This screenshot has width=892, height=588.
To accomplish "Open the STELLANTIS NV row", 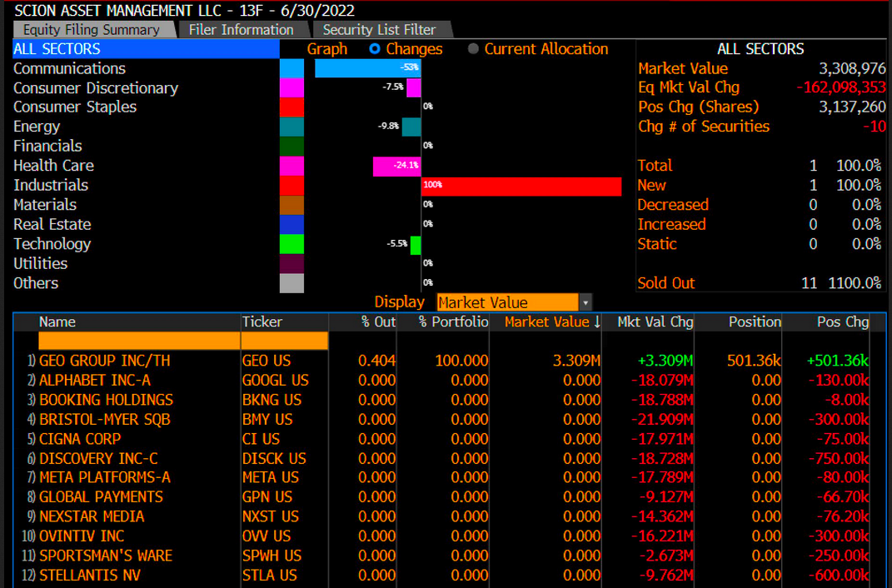I will pos(89,575).
